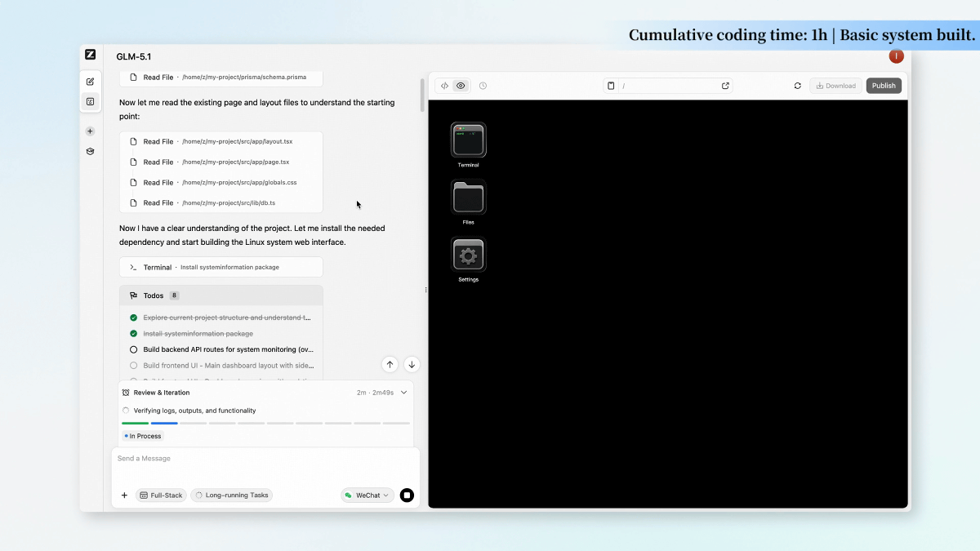This screenshot has width=980, height=551.
Task: Open the Settings gear icon
Action: (468, 255)
